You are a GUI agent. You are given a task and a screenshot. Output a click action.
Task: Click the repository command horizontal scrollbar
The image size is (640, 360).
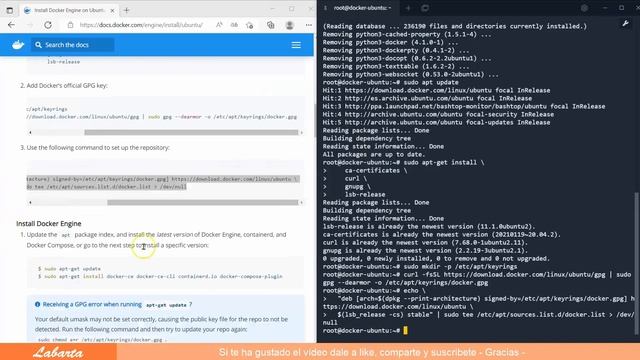coord(202,202)
